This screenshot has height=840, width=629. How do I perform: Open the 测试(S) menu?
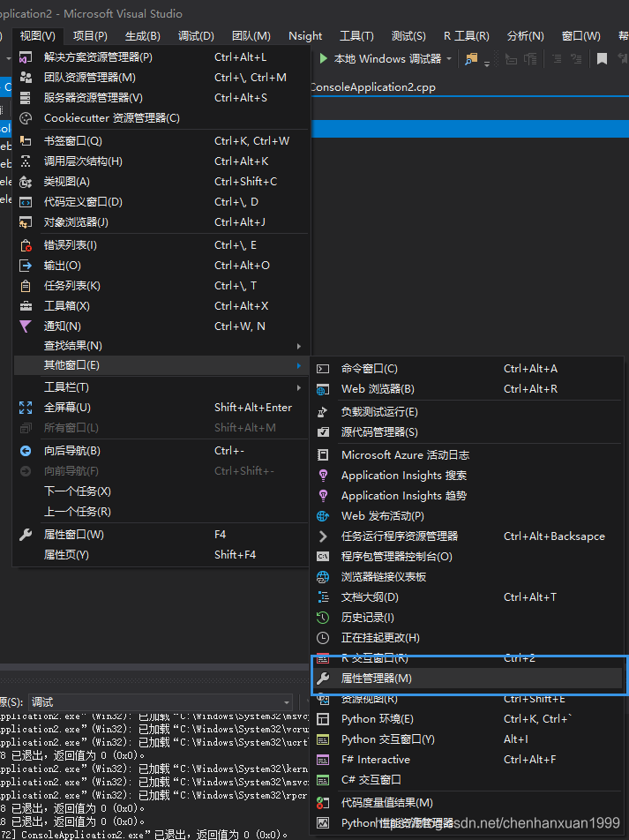coord(408,36)
